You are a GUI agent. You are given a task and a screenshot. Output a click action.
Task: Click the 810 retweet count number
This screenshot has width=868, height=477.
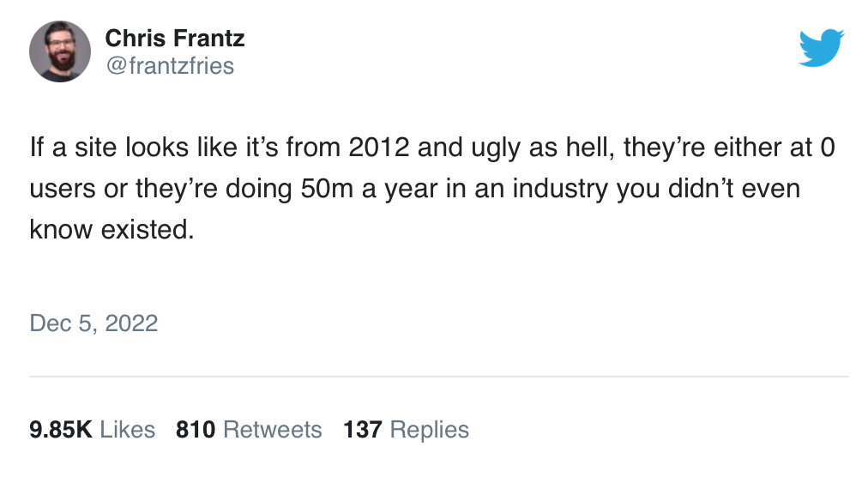tap(195, 429)
